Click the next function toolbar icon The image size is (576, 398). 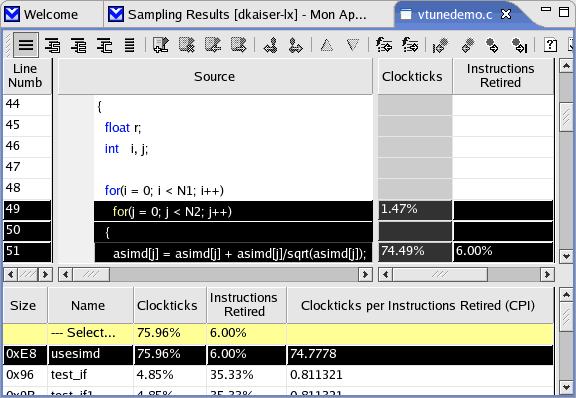[x=410, y=45]
